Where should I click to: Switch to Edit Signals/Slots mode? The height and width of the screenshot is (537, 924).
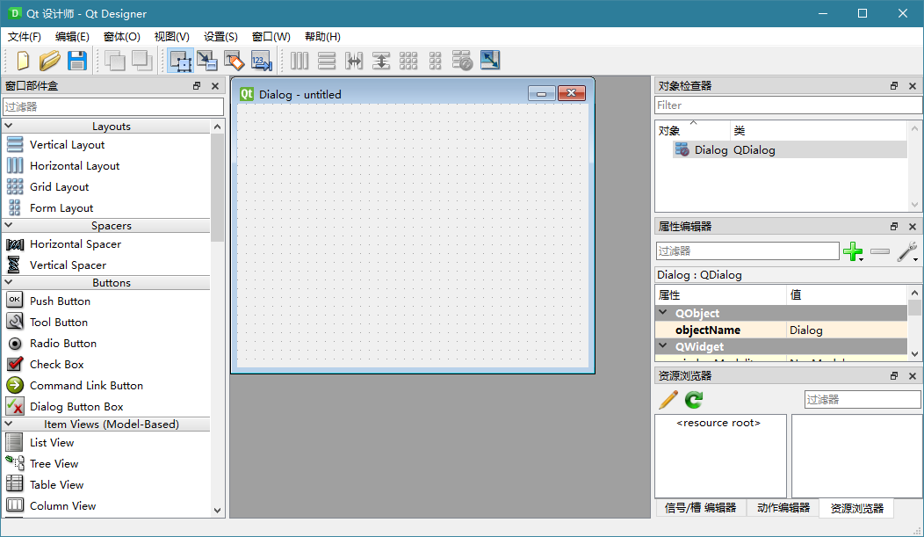[207, 61]
